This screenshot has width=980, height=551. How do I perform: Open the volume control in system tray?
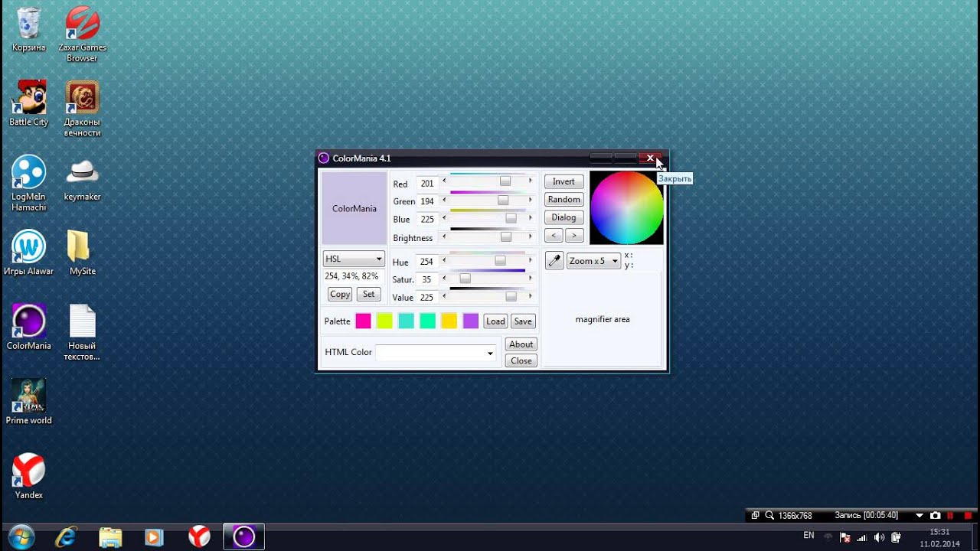(x=879, y=537)
